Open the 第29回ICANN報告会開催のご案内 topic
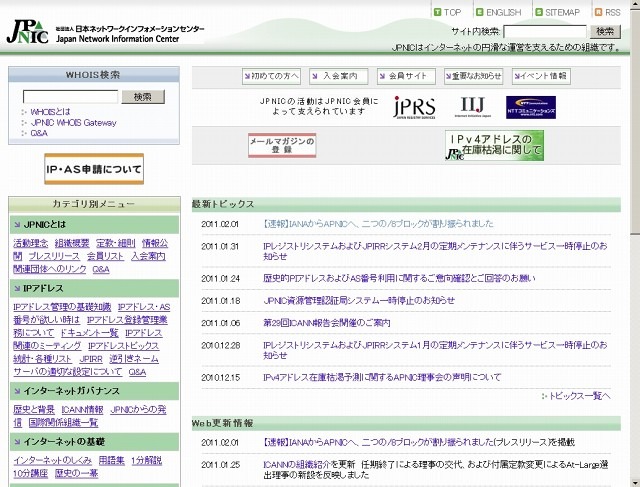The width and height of the screenshot is (640, 487). point(327,323)
